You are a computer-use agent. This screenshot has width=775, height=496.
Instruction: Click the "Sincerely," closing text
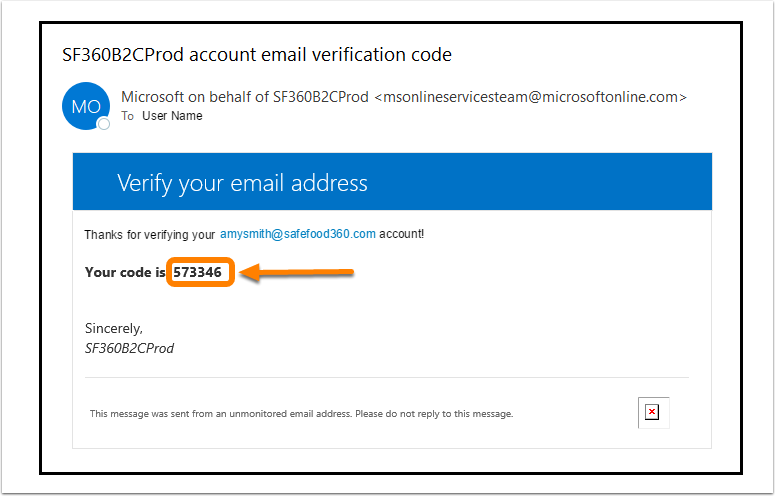tap(114, 328)
